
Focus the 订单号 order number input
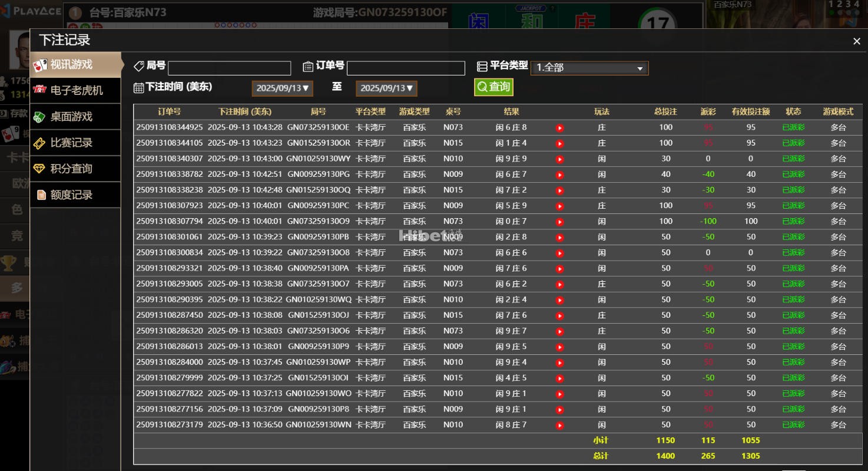tap(406, 68)
